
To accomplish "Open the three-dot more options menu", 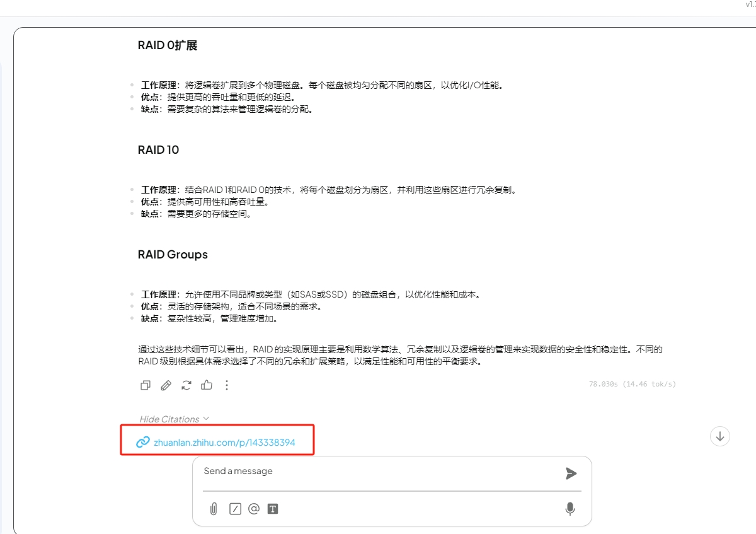I will pos(227,385).
